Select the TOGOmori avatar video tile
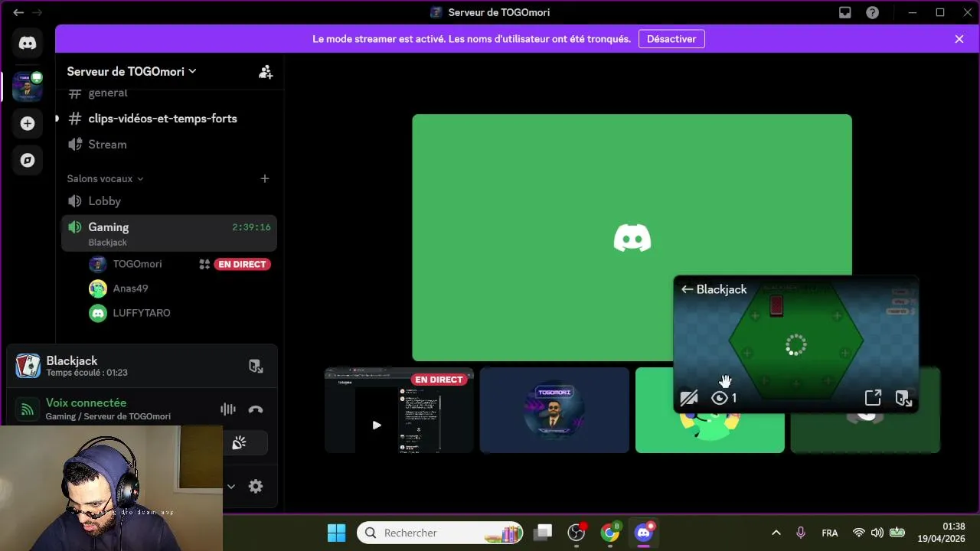980x551 pixels. [x=554, y=410]
